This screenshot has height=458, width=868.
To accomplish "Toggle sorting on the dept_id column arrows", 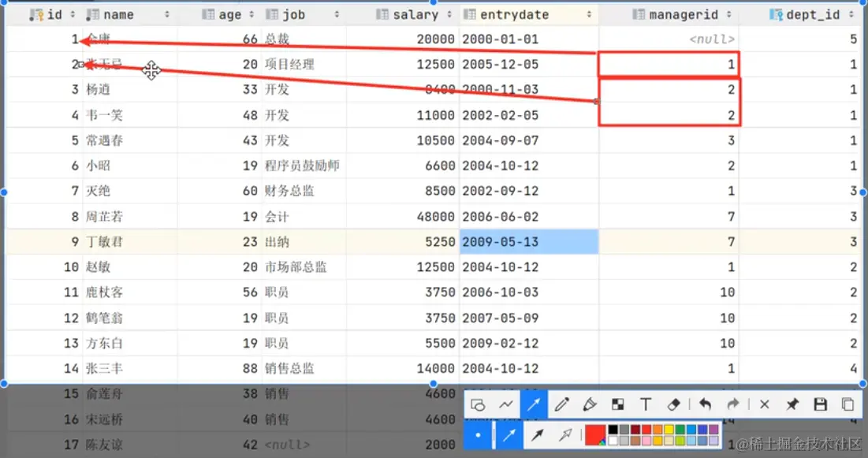I will 851,15.
